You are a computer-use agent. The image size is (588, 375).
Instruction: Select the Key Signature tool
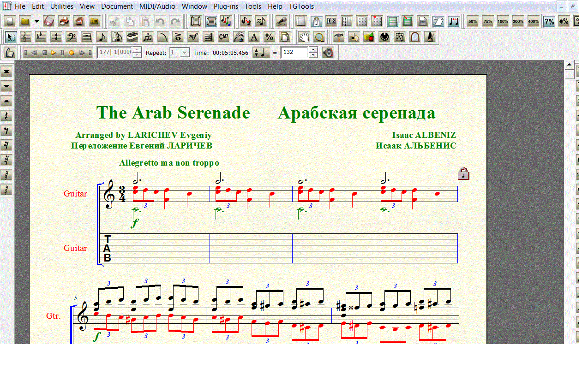click(x=41, y=37)
